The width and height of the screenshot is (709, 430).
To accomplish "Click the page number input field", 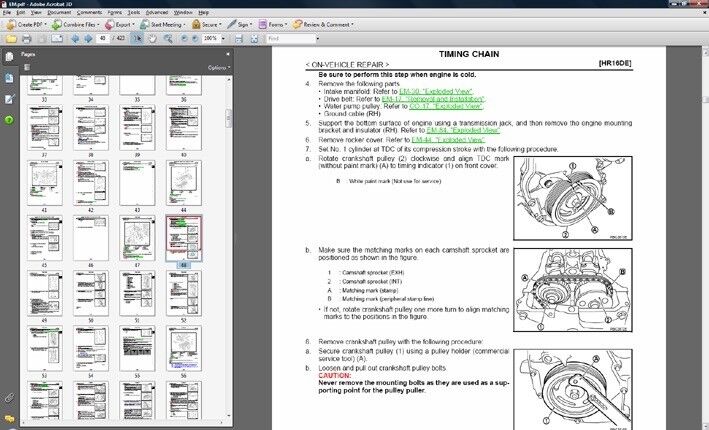I will click(x=104, y=38).
